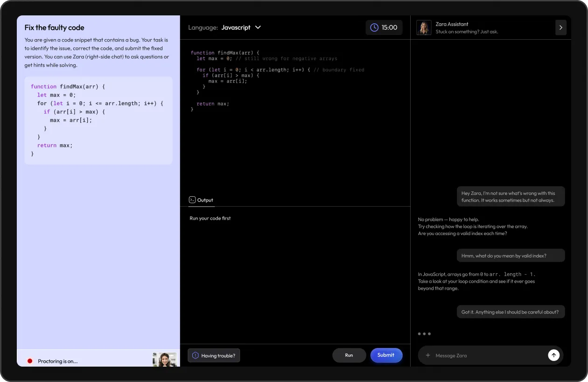The width and height of the screenshot is (588, 382).
Task: Click the webcam preview thumbnail near Proctoring banner
Action: (x=164, y=359)
